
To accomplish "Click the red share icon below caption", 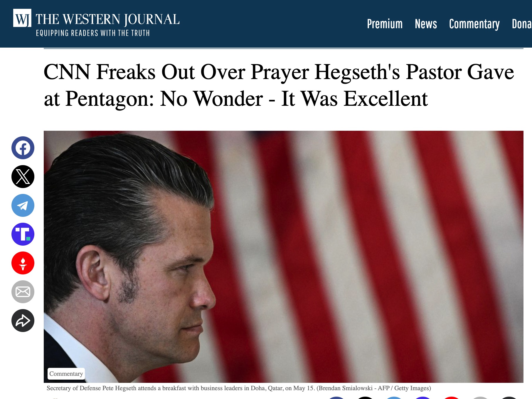I will click(x=452, y=398).
